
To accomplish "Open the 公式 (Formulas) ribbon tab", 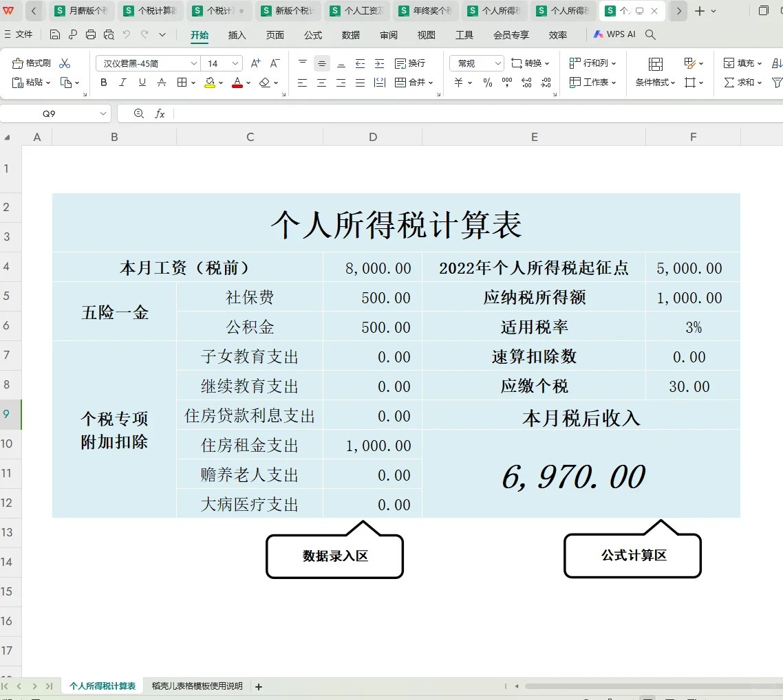I will 313,35.
